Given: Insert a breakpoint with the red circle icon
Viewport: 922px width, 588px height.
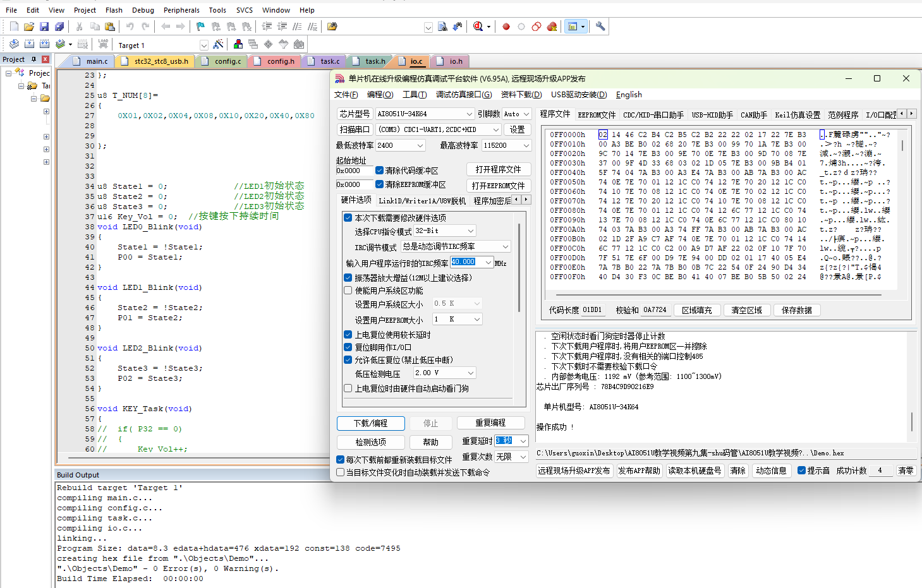Looking at the screenshot, I should [x=506, y=27].
